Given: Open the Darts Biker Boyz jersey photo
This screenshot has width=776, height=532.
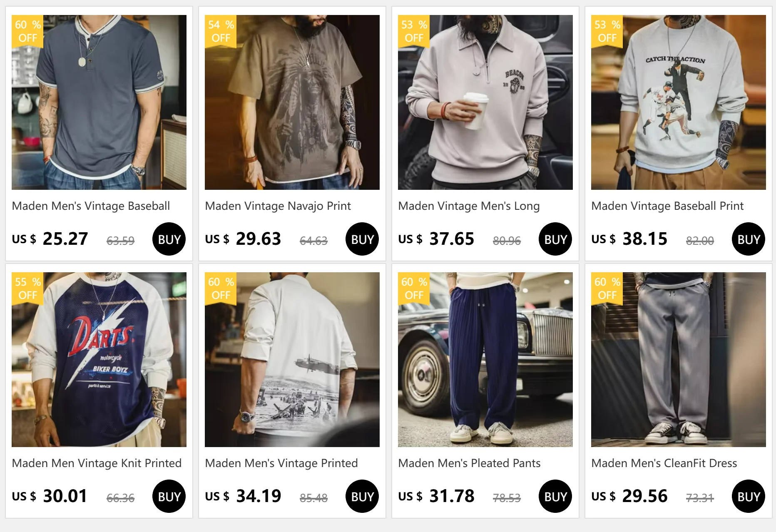Looking at the screenshot, I should (x=99, y=360).
